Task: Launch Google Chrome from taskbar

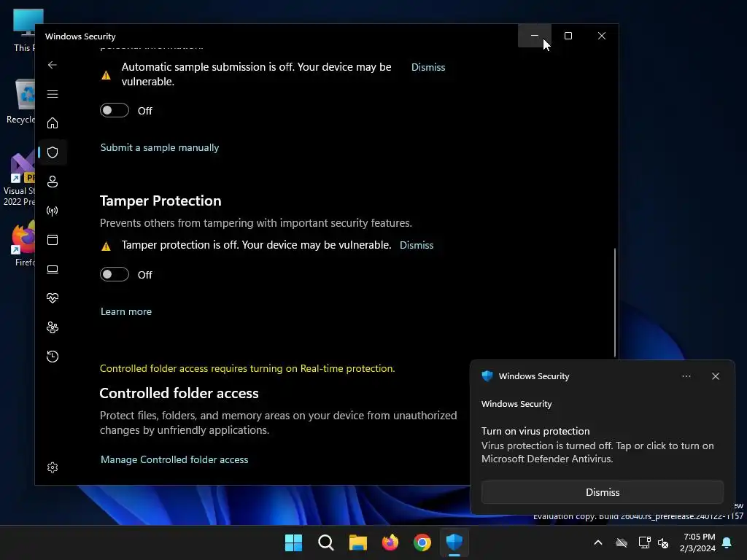Action: pyautogui.click(x=422, y=542)
